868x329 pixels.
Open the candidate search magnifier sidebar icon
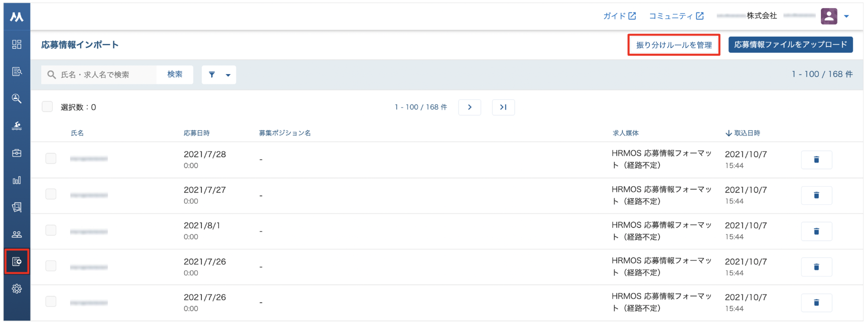[x=17, y=98]
